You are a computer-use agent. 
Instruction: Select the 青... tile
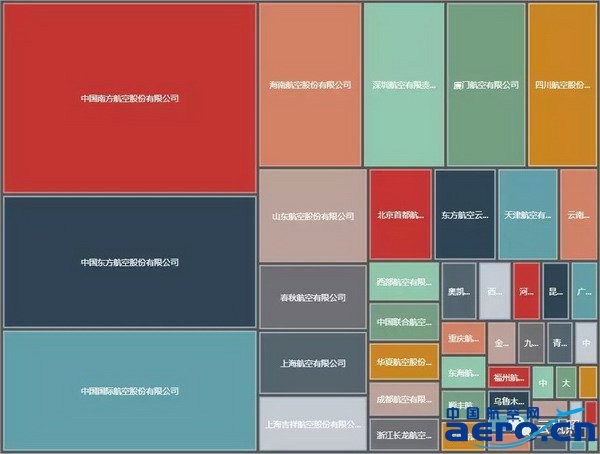click(560, 343)
